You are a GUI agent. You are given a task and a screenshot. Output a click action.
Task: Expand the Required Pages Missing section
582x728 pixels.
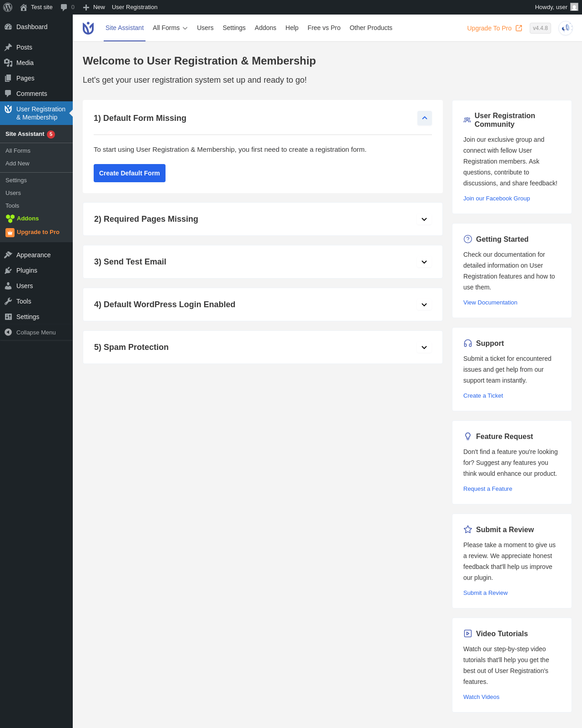424,219
